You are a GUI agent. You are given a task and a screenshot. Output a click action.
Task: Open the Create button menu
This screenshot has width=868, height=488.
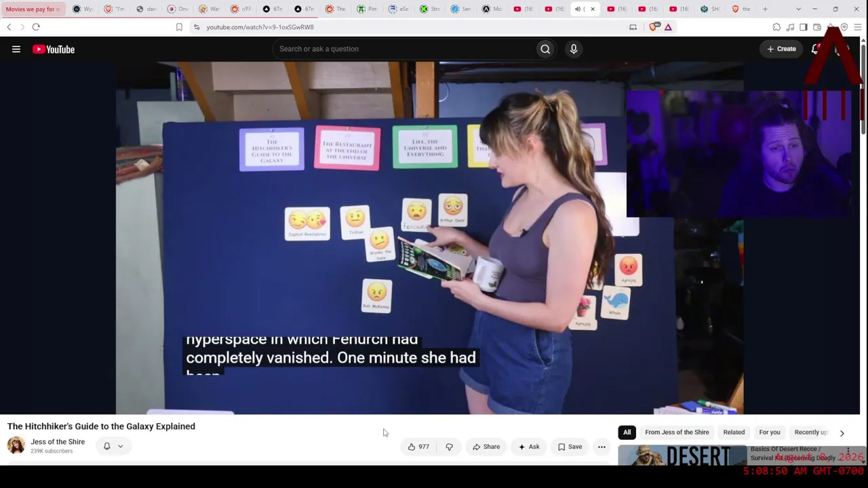pyautogui.click(x=781, y=49)
